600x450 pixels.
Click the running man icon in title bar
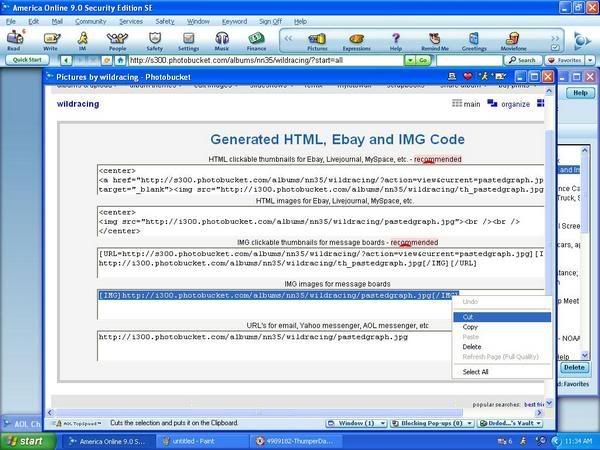[484, 77]
